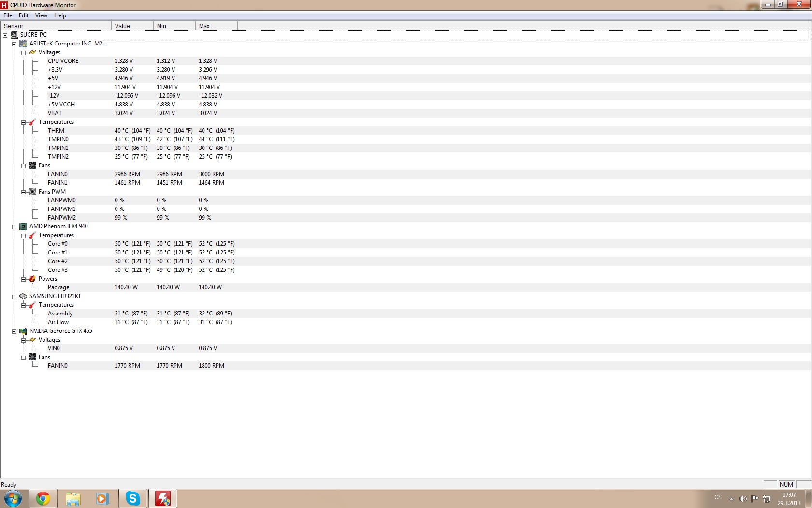Click the NUM status bar indicator
Viewport: 812px width, 508px height.
tap(786, 485)
